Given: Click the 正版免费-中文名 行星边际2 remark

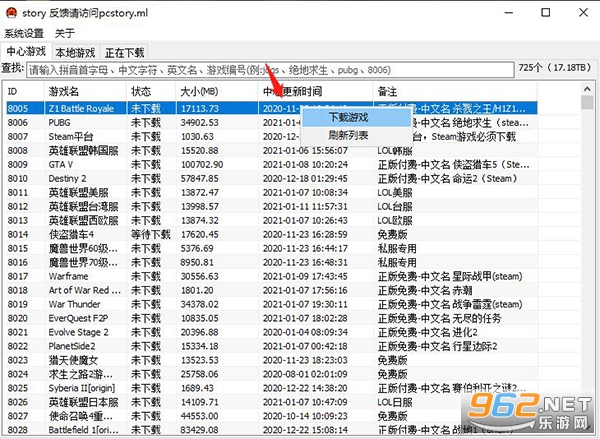Looking at the screenshot, I should click(x=437, y=346).
